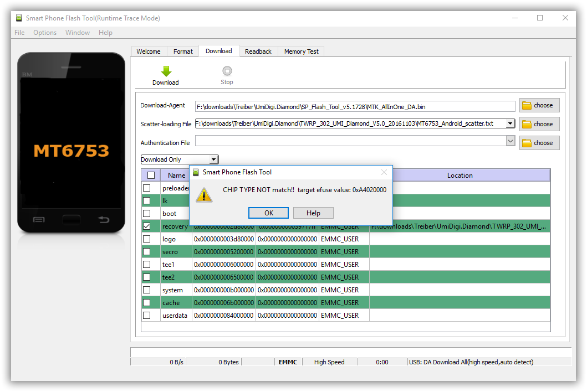Click the warning triangle icon in dialog
The image size is (587, 392).
(205, 194)
